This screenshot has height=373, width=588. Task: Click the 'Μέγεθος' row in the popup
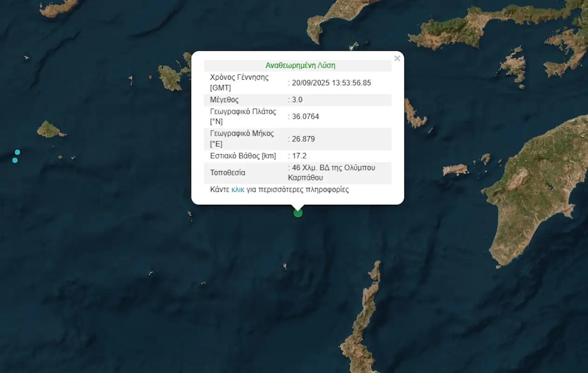coord(224,99)
